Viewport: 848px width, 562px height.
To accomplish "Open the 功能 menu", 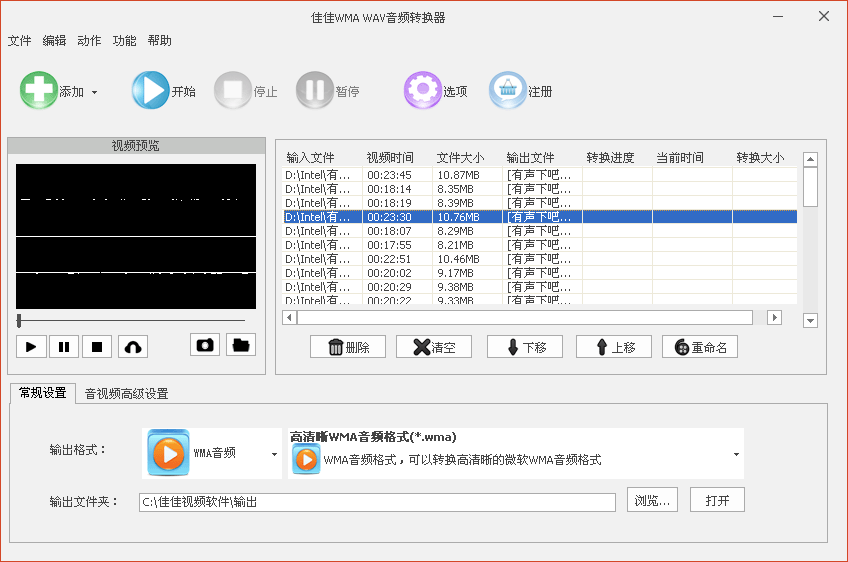I will point(124,41).
